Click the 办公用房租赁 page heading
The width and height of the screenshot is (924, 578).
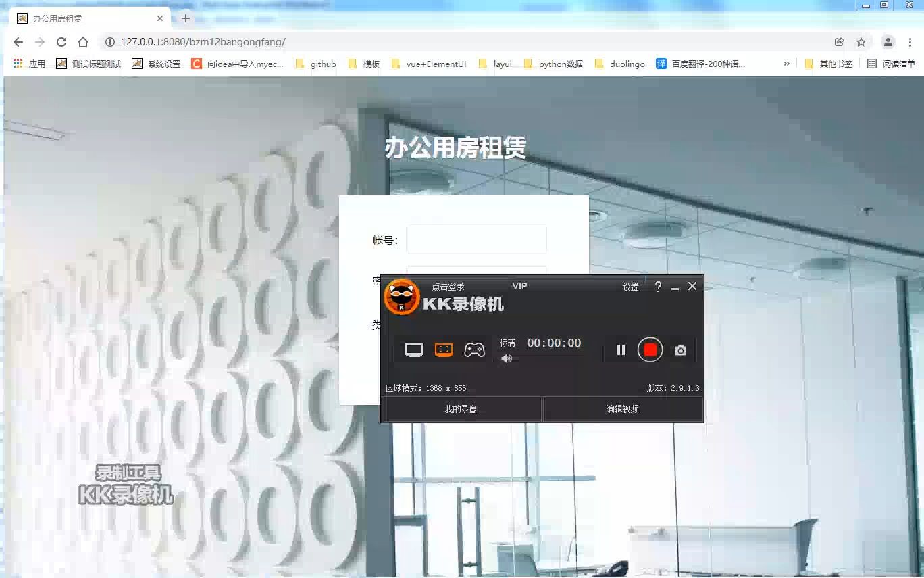pos(455,147)
